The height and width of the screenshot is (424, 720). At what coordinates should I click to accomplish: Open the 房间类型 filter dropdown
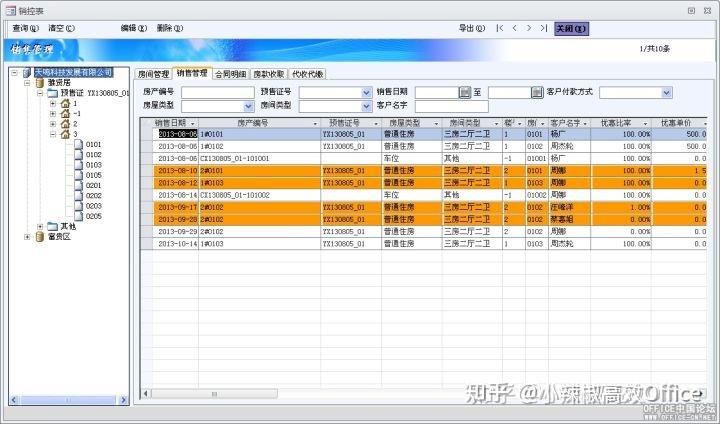(x=366, y=107)
